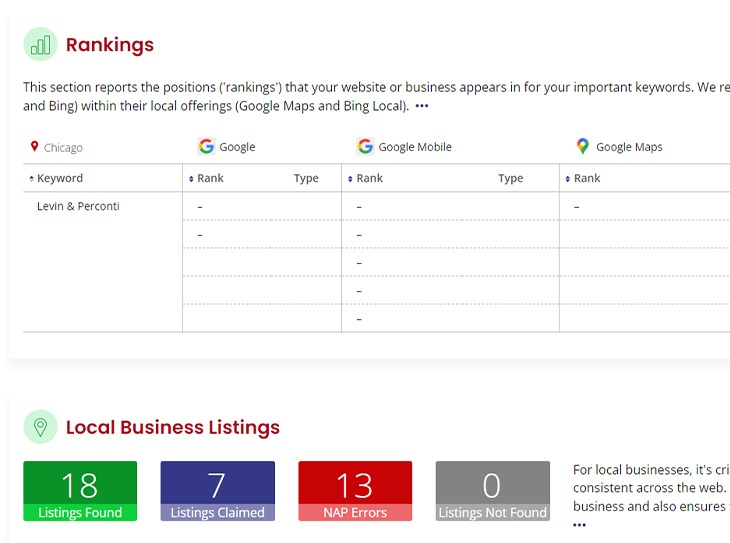This screenshot has height=543, width=730.
Task: Sort the Google Mobile Rank column
Action: 350,179
